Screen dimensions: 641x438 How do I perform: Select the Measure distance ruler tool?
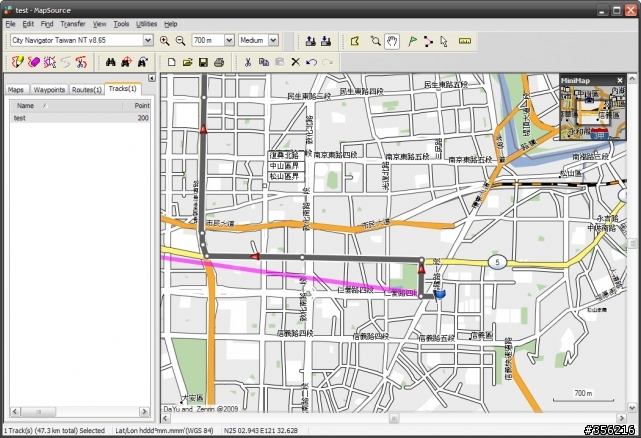pyautogui.click(x=464, y=41)
